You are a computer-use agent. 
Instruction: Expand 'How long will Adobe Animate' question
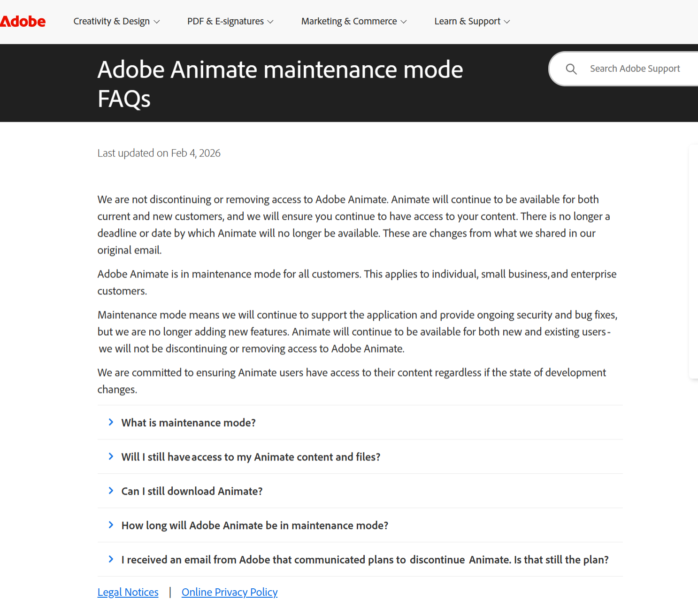254,525
